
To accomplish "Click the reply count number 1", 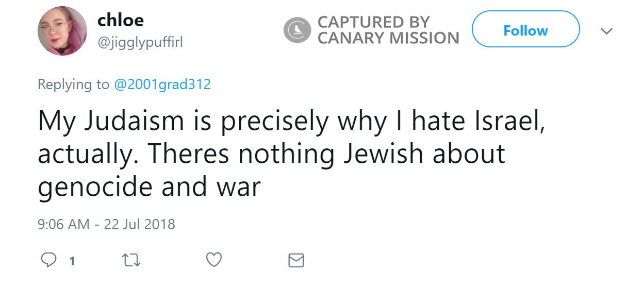I will (x=72, y=261).
